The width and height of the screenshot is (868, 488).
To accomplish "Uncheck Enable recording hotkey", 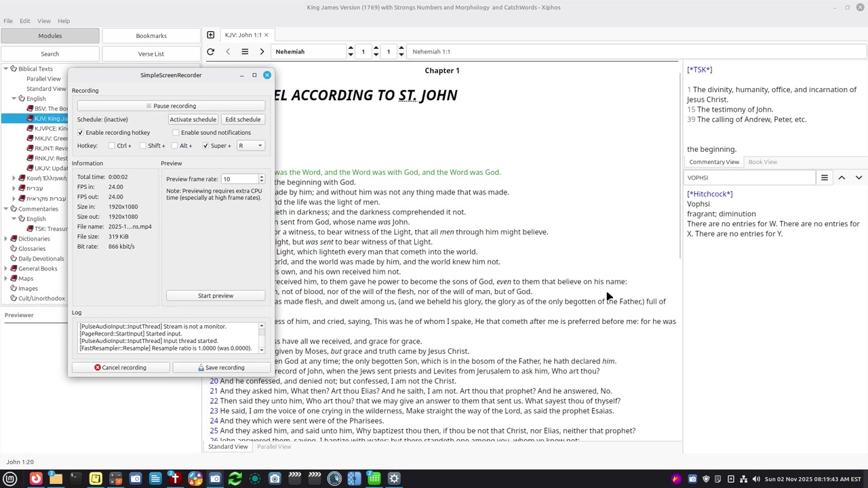I will (x=81, y=133).
